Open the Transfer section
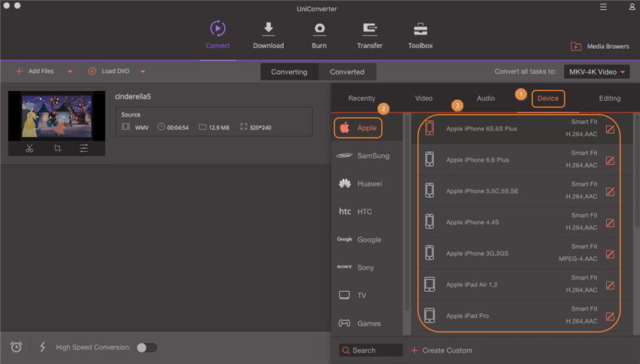 click(x=370, y=35)
